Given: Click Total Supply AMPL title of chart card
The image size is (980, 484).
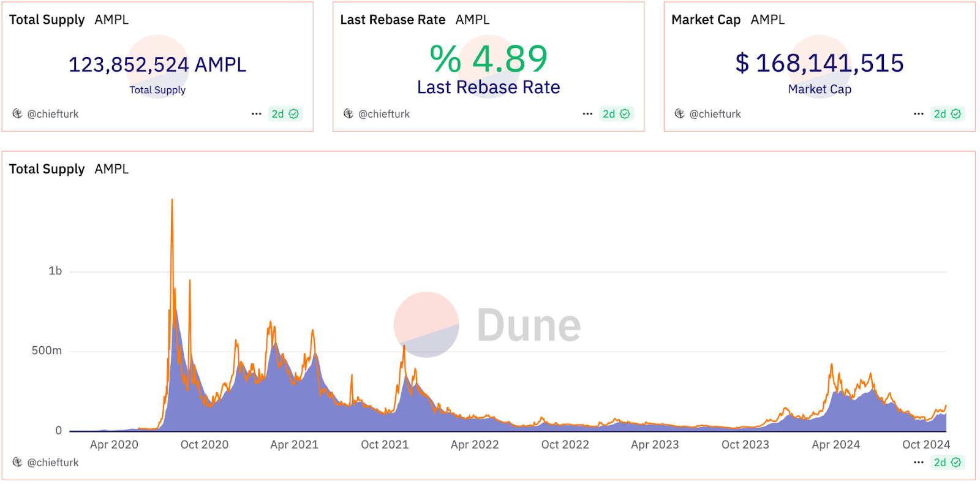Looking at the screenshot, I should pyautogui.click(x=69, y=169).
